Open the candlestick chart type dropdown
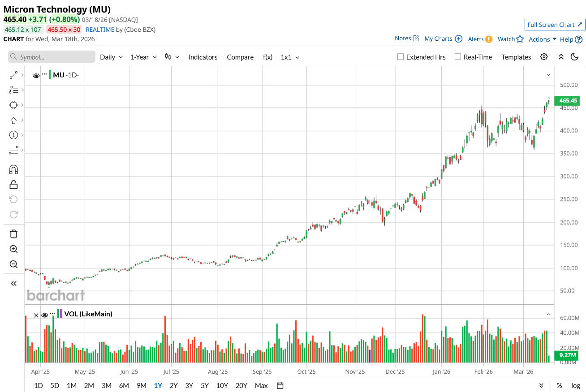586x392 pixels. click(172, 57)
